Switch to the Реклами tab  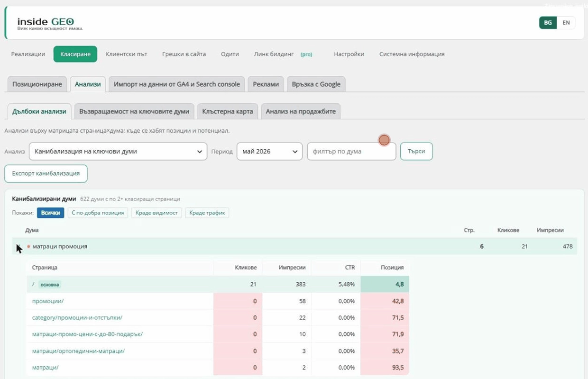click(x=266, y=84)
